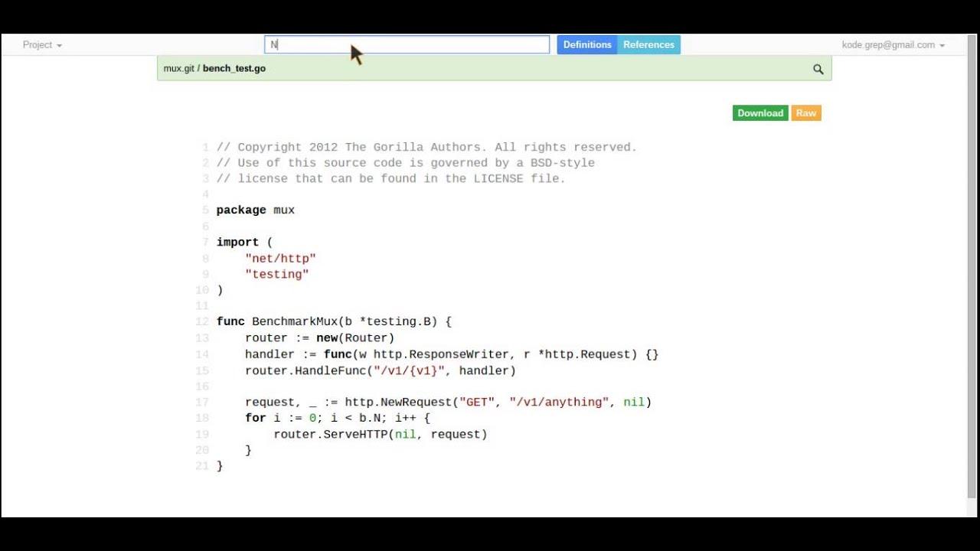This screenshot has width=980, height=551.
Task: Switch to the References tab
Action: click(x=648, y=44)
